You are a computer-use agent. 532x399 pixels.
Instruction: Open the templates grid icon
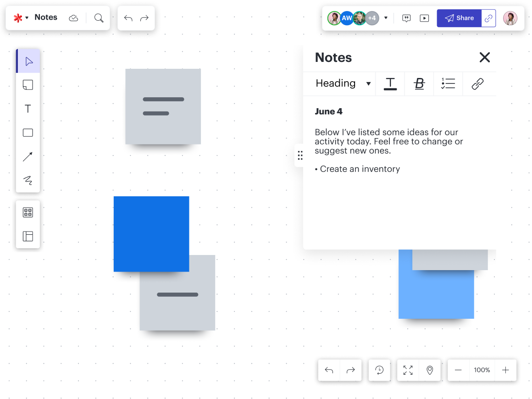click(28, 212)
